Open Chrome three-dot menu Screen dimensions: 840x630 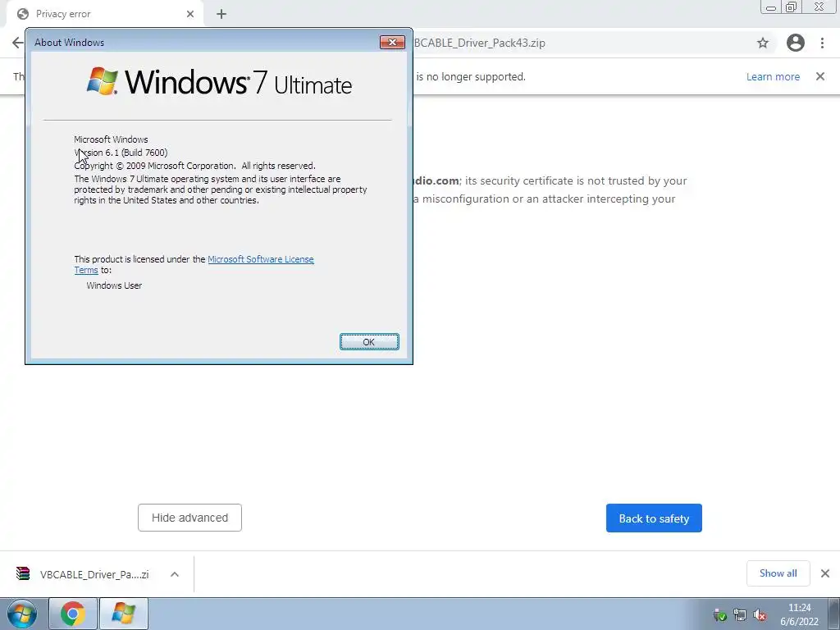tap(822, 43)
